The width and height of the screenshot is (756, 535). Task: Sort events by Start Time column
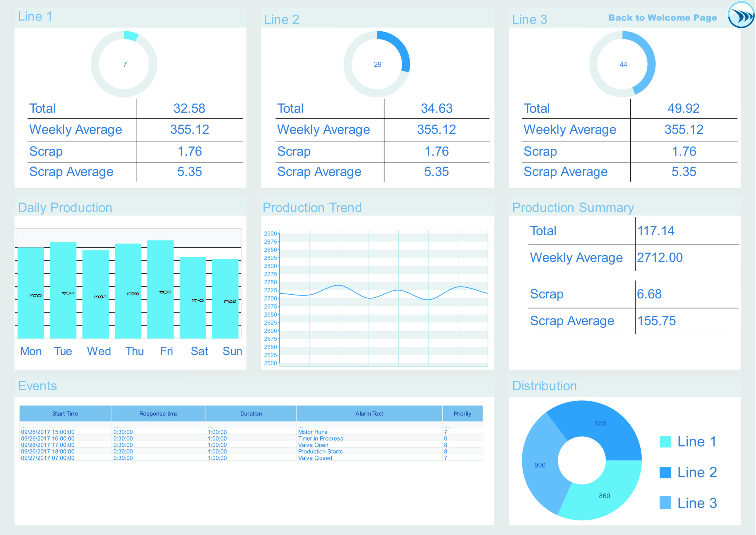tap(65, 414)
